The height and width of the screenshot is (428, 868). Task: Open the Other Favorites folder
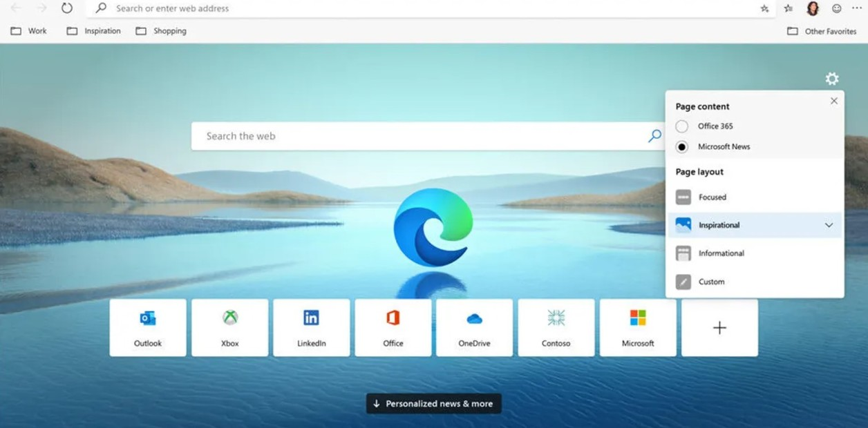[x=822, y=31]
